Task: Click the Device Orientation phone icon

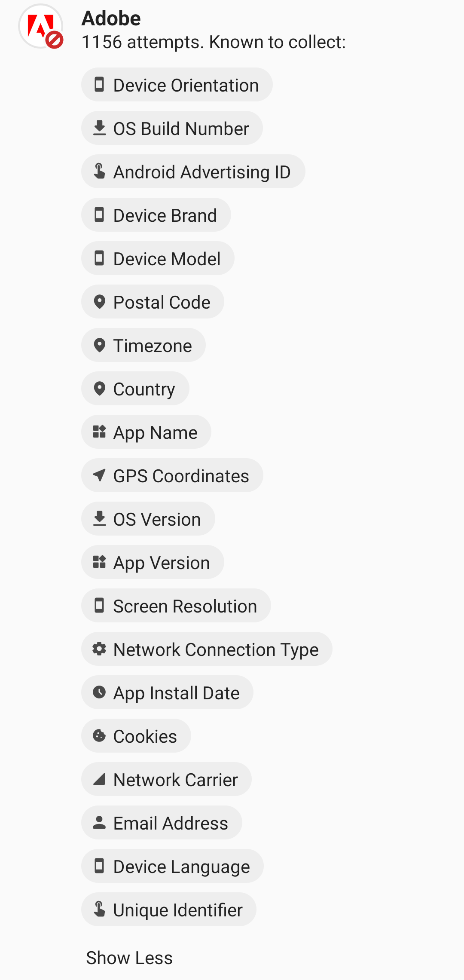Action: (99, 85)
